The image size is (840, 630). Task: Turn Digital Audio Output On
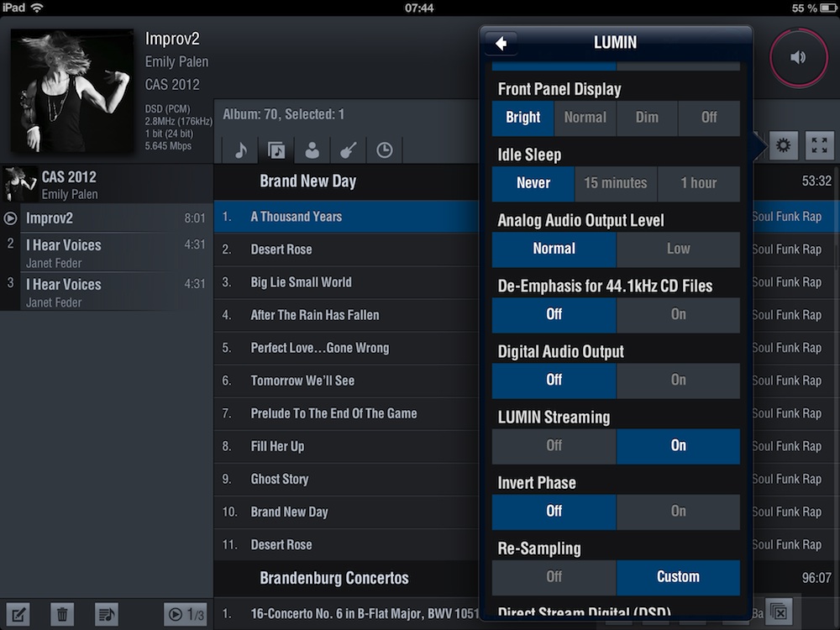pyautogui.click(x=678, y=381)
